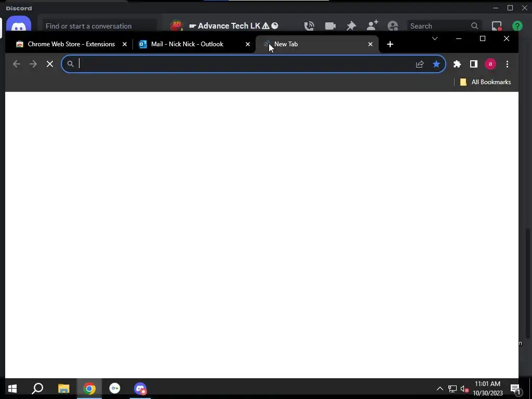Start a video call in Discord
The image size is (532, 399).
pyautogui.click(x=330, y=26)
